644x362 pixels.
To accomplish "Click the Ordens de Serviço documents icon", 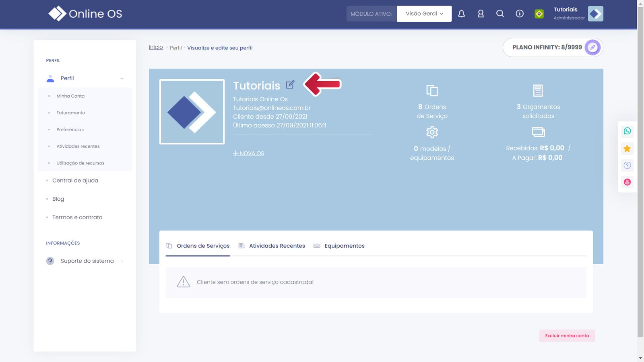I will pos(432,90).
